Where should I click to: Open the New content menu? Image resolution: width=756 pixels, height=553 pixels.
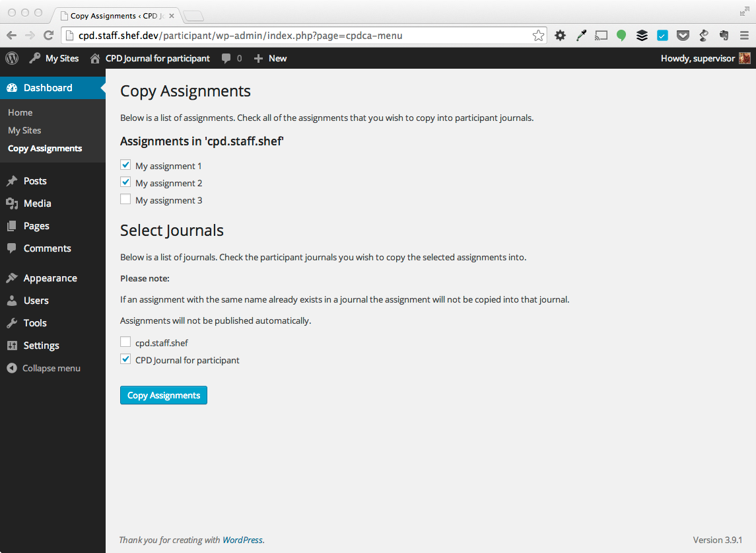coord(270,58)
